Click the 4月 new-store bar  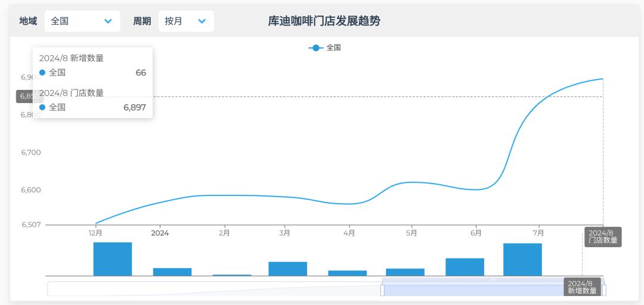point(348,273)
